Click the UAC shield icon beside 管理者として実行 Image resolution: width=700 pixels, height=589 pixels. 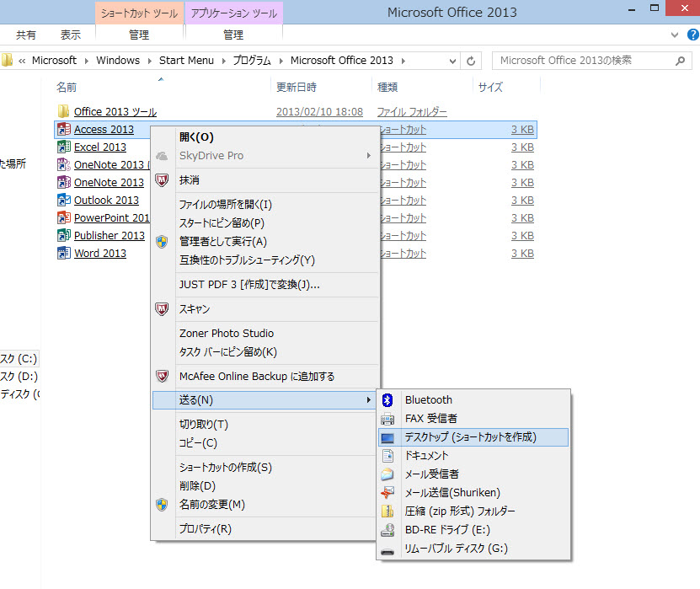pos(162,242)
